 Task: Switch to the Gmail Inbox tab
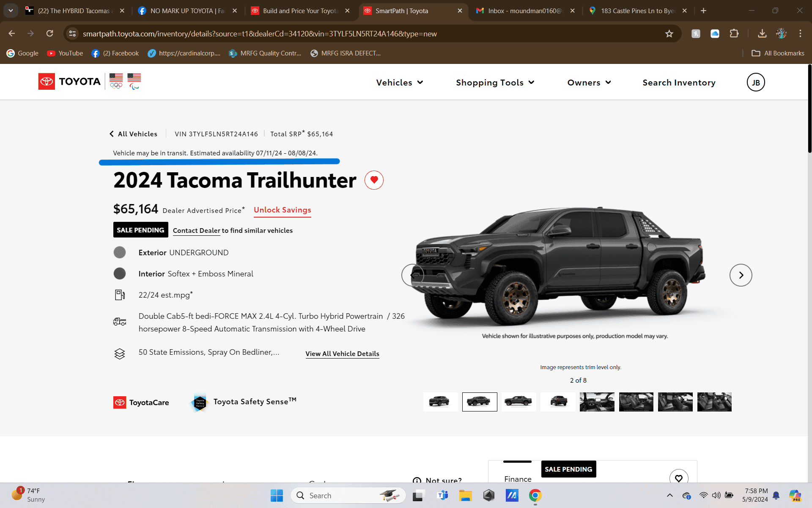click(525, 11)
